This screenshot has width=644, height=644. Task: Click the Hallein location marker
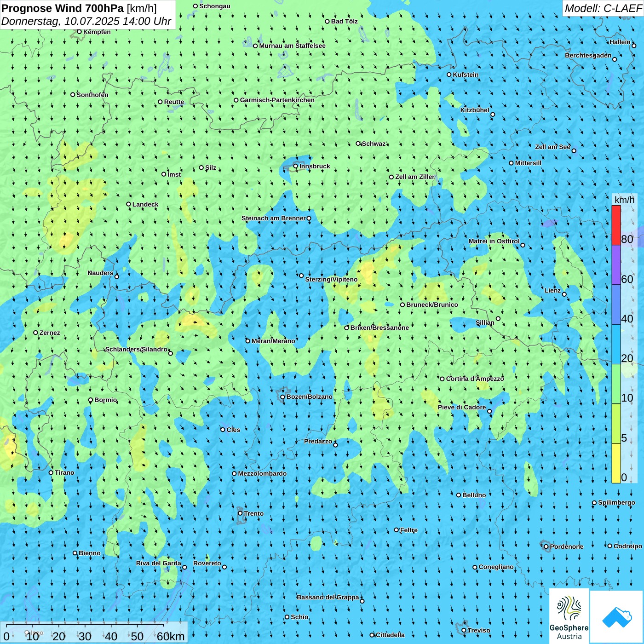coord(634,46)
